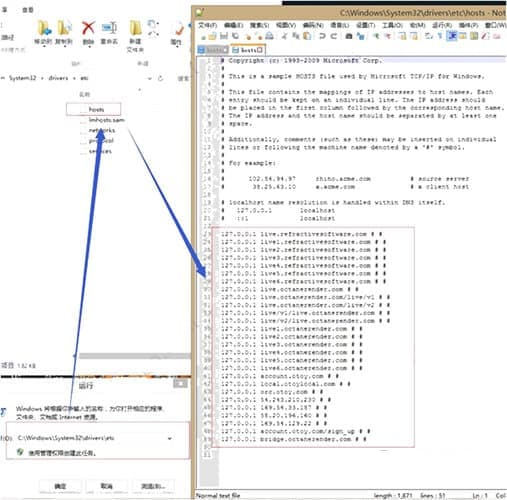Click Notepad++ Undo arrow icon
The height and width of the screenshot is (500, 507).
322,36
